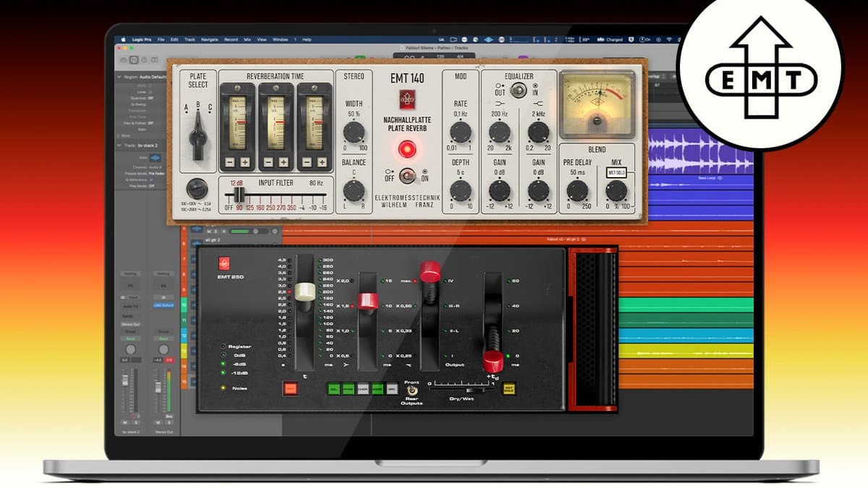The height and width of the screenshot is (488, 868).
Task: Decrease first reverberation time with minus button
Action: [230, 162]
